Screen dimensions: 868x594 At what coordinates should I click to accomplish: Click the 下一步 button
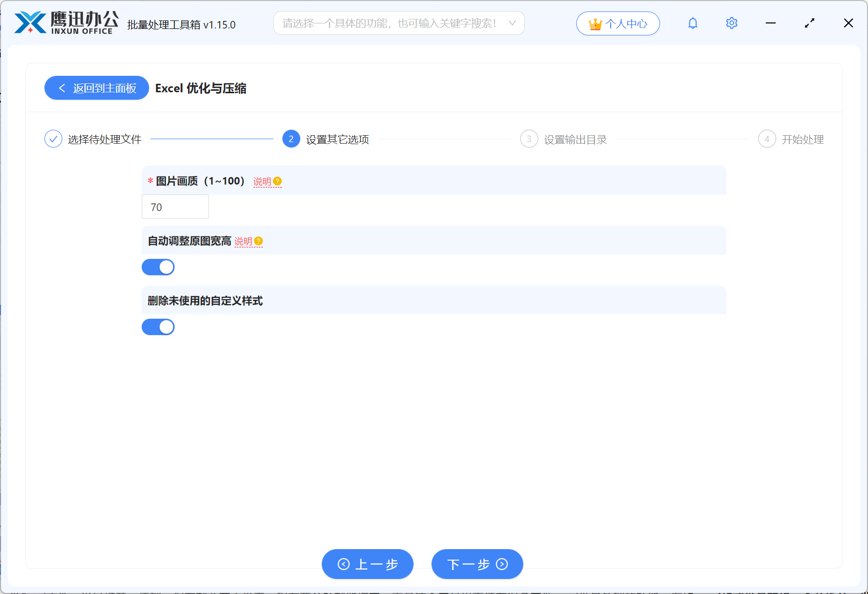pyautogui.click(x=476, y=564)
